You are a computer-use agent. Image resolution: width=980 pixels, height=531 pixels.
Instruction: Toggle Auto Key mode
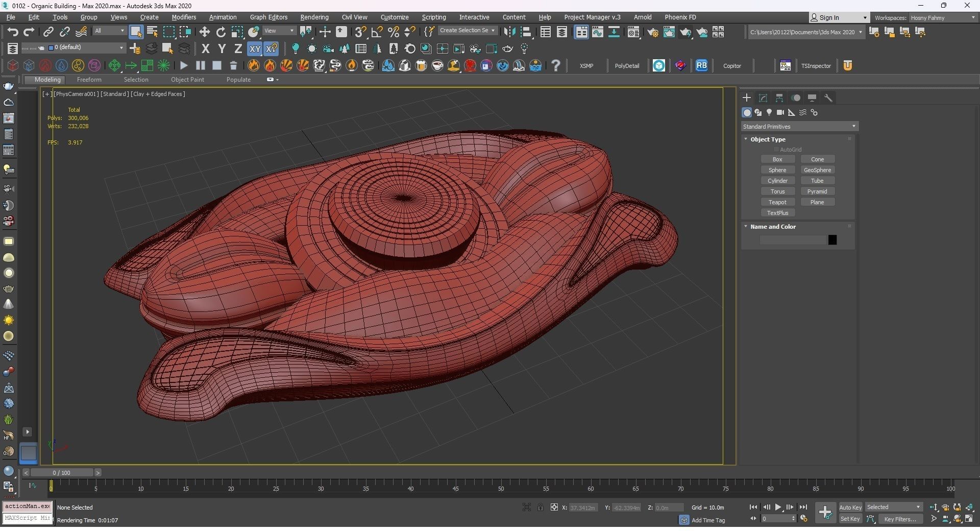pyautogui.click(x=850, y=507)
